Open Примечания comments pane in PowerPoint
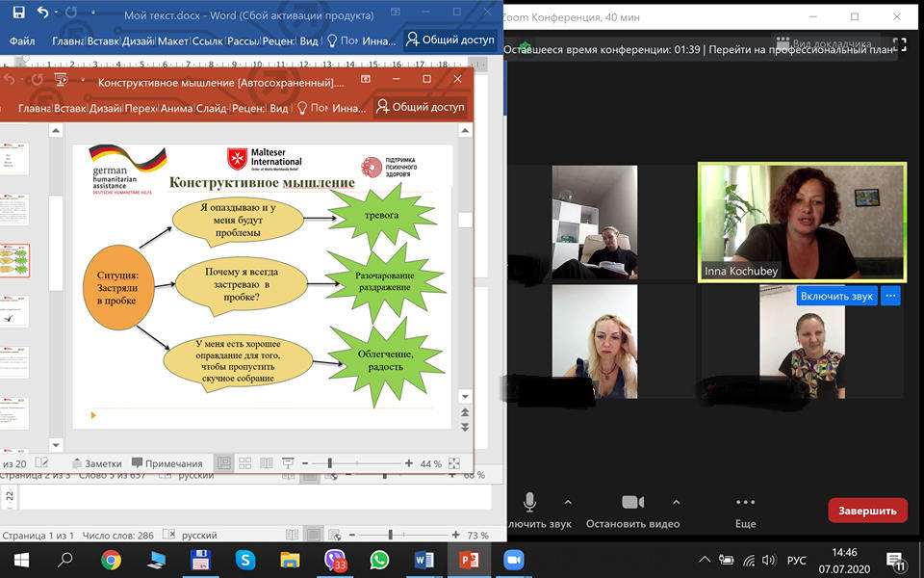The image size is (924, 578). click(167, 463)
